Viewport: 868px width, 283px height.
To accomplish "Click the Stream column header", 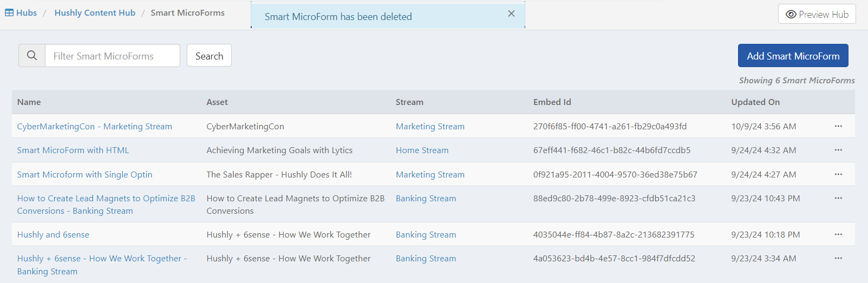I will tap(409, 102).
